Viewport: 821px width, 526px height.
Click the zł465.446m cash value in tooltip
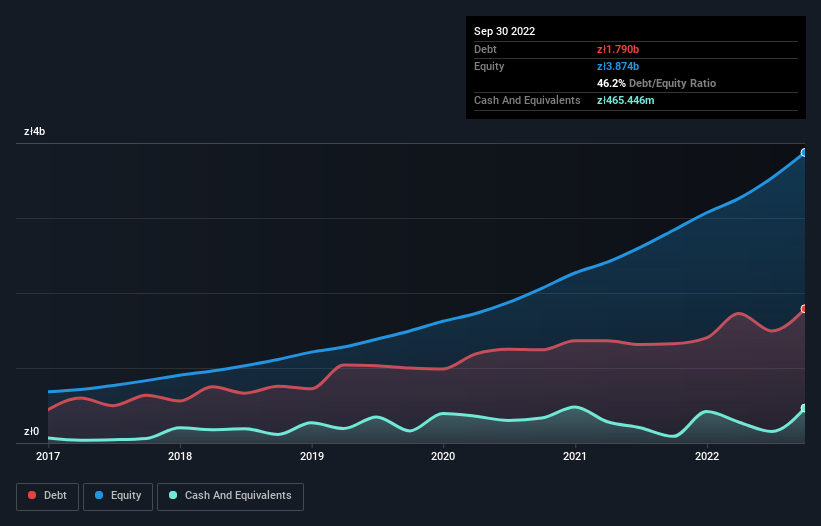click(625, 100)
